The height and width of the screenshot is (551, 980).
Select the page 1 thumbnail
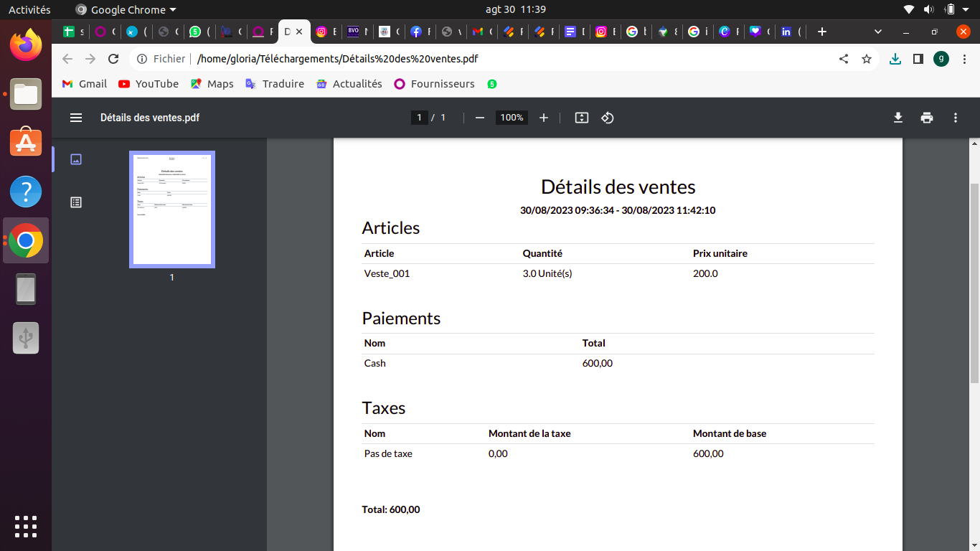(x=172, y=209)
